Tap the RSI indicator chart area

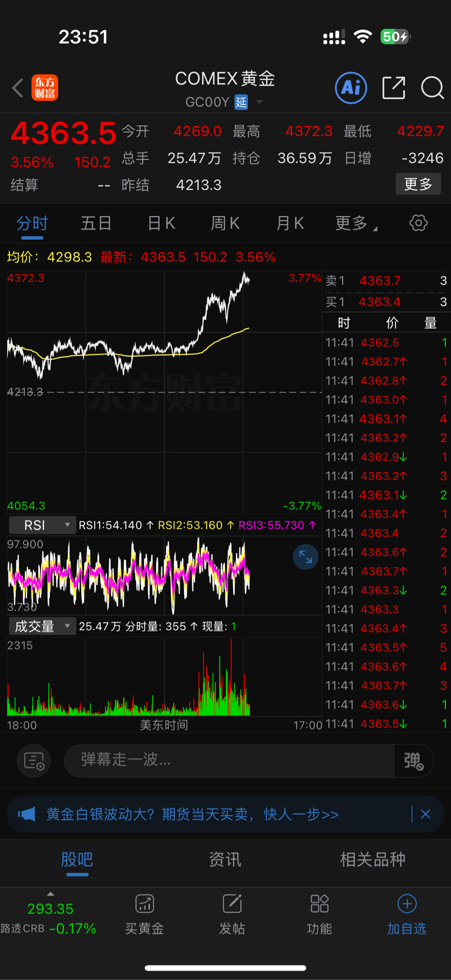[164, 575]
